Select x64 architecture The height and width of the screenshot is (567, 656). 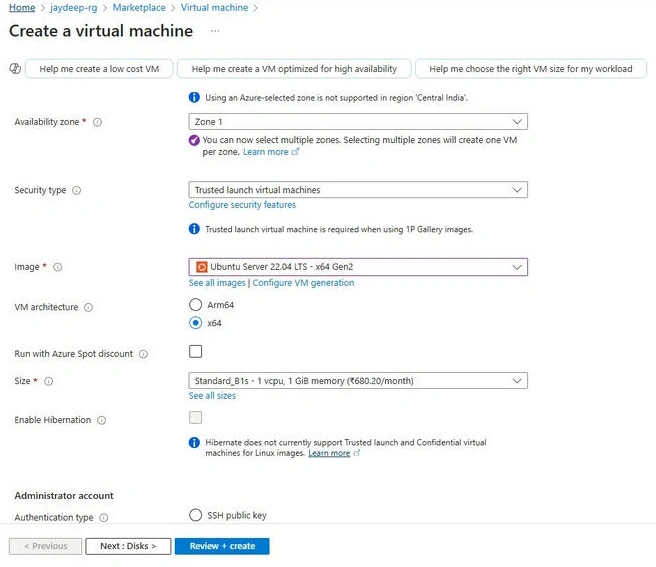tap(195, 323)
